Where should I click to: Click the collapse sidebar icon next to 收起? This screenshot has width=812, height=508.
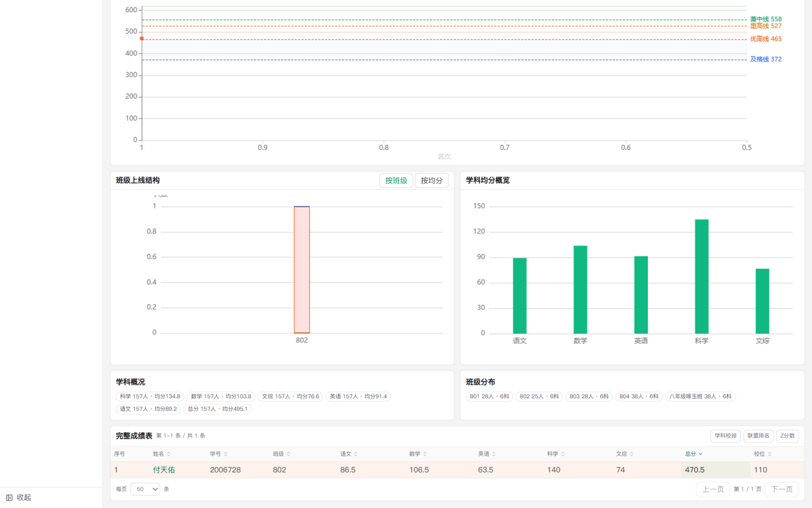9,497
